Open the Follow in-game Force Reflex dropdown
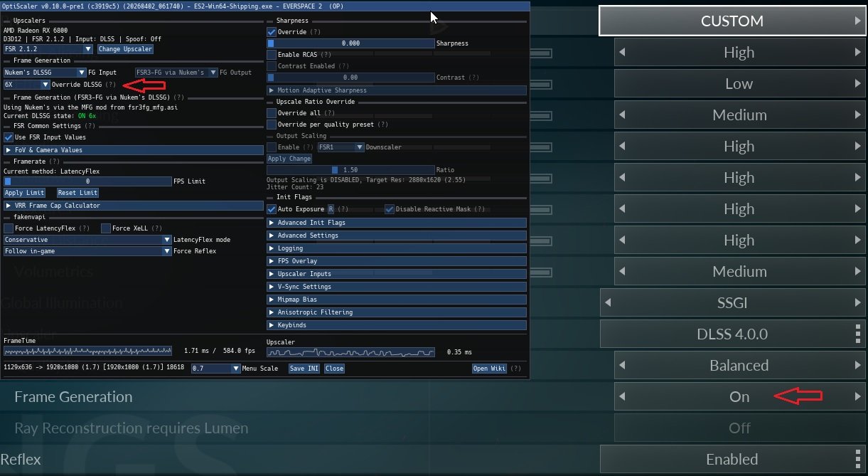This screenshot has height=476, width=868. [x=87, y=251]
